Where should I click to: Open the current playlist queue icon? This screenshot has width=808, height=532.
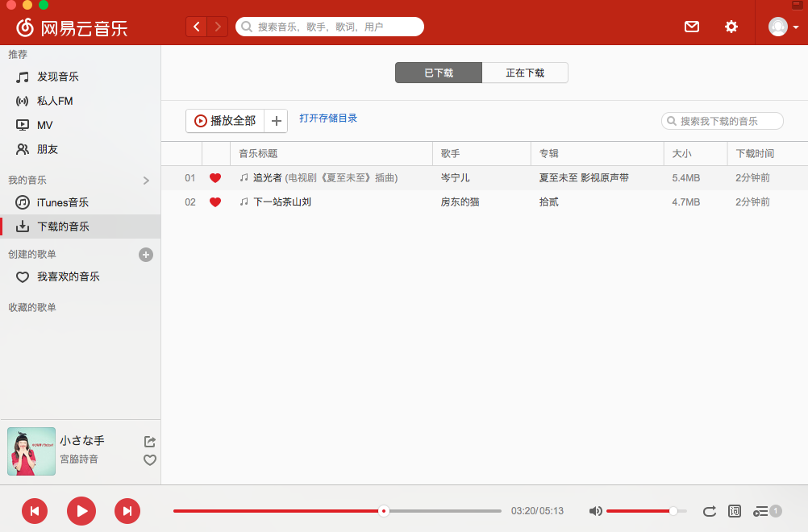[763, 511]
